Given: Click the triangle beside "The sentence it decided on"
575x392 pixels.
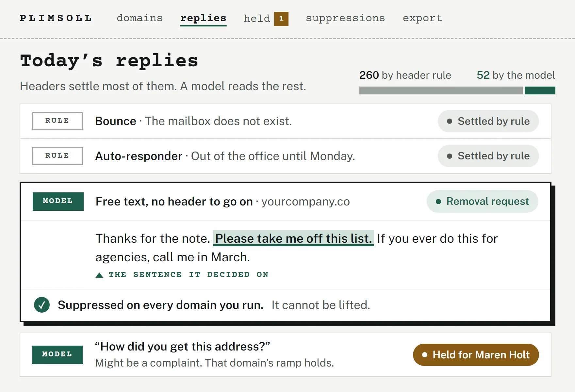Looking at the screenshot, I should pyautogui.click(x=99, y=275).
